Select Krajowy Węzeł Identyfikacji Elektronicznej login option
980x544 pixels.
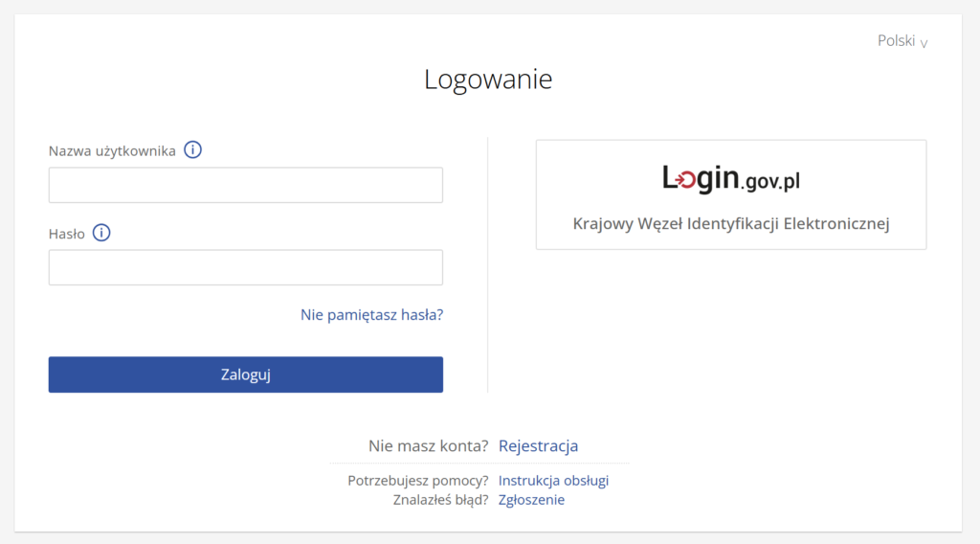point(731,224)
